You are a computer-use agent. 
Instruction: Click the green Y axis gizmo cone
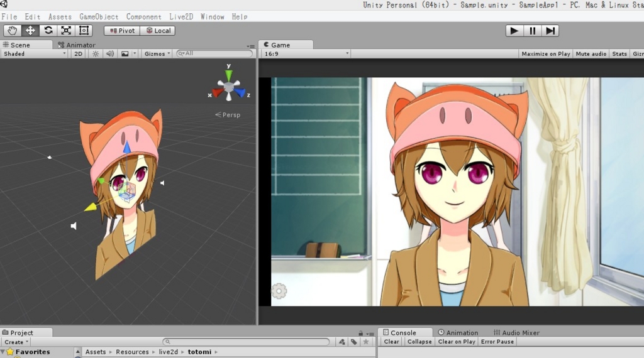coord(228,75)
